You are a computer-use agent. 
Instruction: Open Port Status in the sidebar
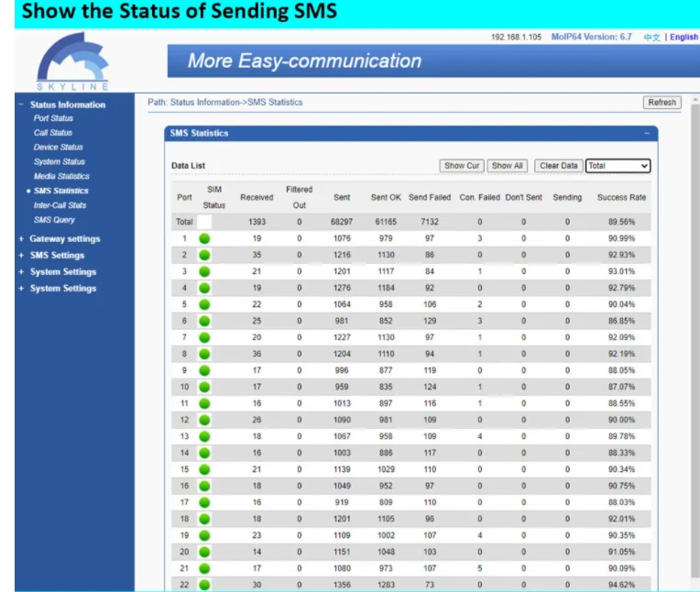pos(53,118)
